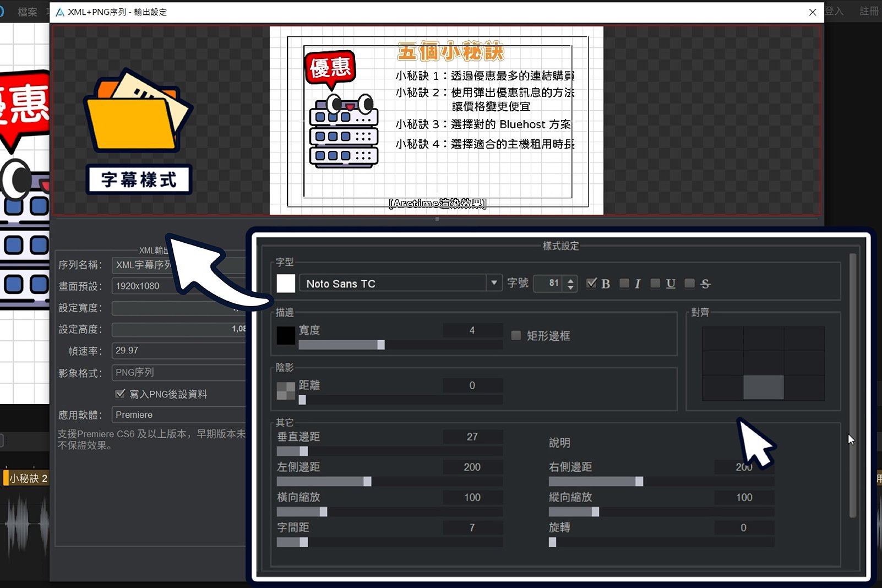Click the 序列名稱 input field
This screenshot has width=882, height=588.
point(179,265)
